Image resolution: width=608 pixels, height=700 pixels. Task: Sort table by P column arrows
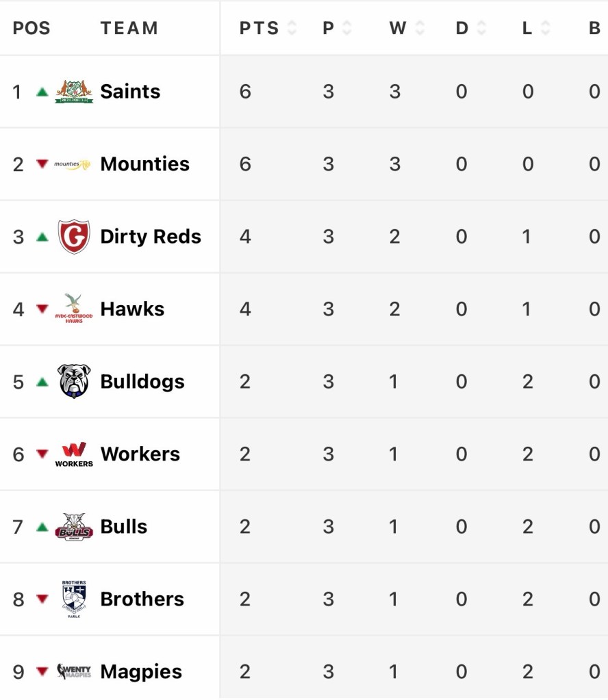346,29
